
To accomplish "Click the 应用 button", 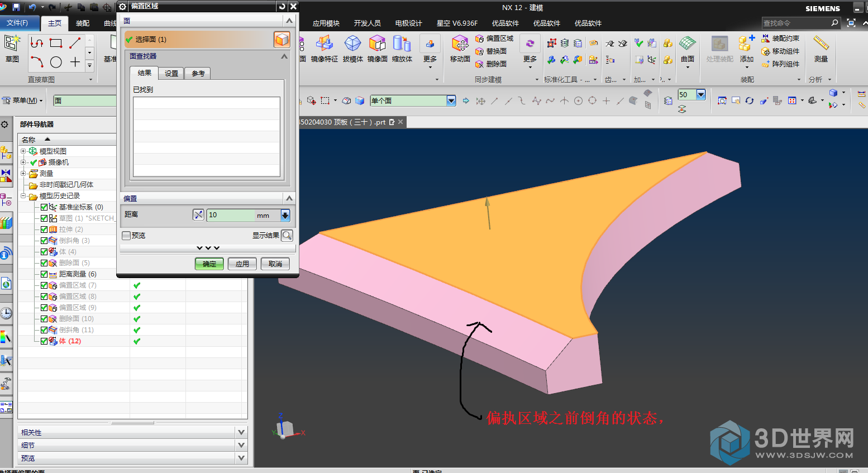I will (242, 264).
